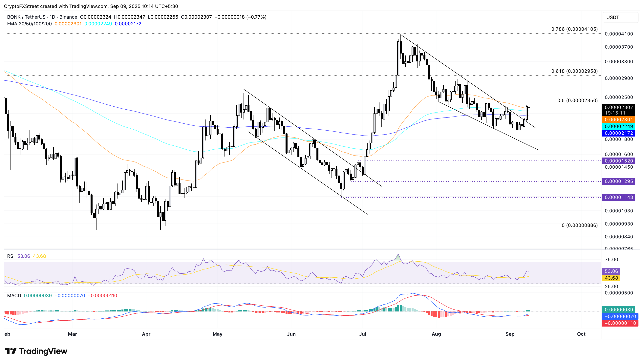Image resolution: width=644 pixels, height=363 pixels.
Task: Click the RSI indicator label
Action: click(x=11, y=256)
